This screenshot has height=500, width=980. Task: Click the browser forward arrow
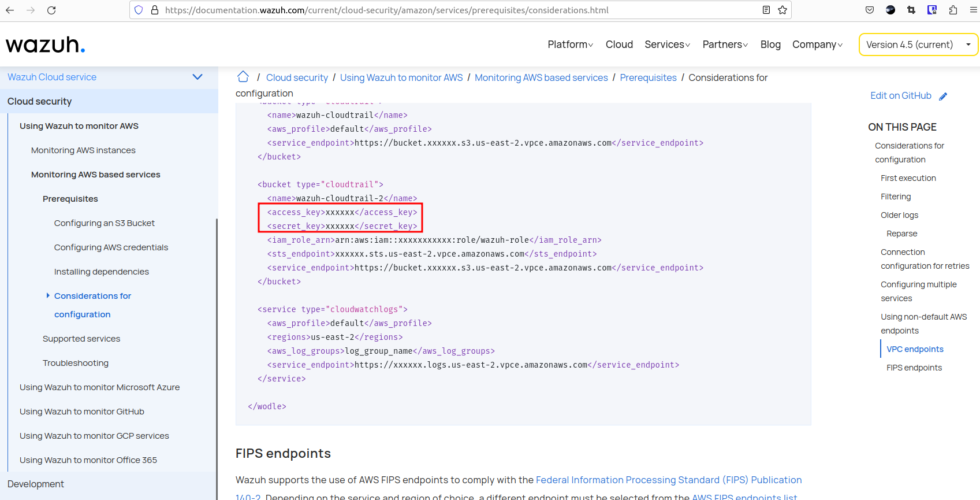point(31,10)
